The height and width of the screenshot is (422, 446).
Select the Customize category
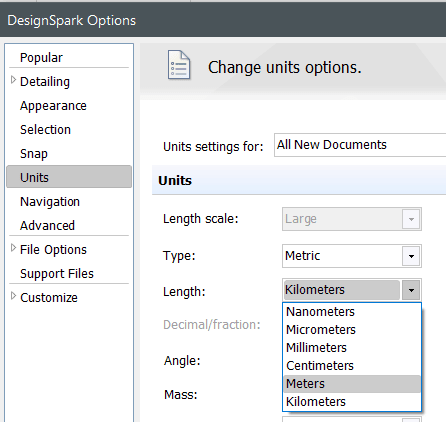point(49,298)
